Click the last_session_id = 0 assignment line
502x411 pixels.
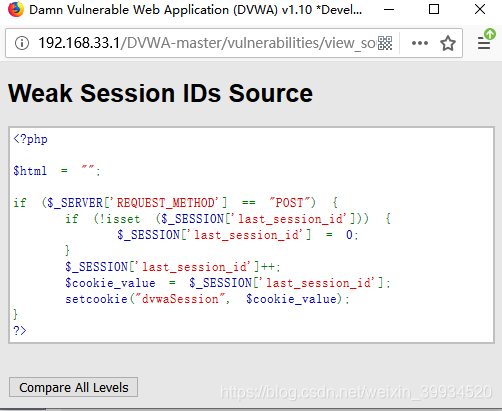(238, 235)
